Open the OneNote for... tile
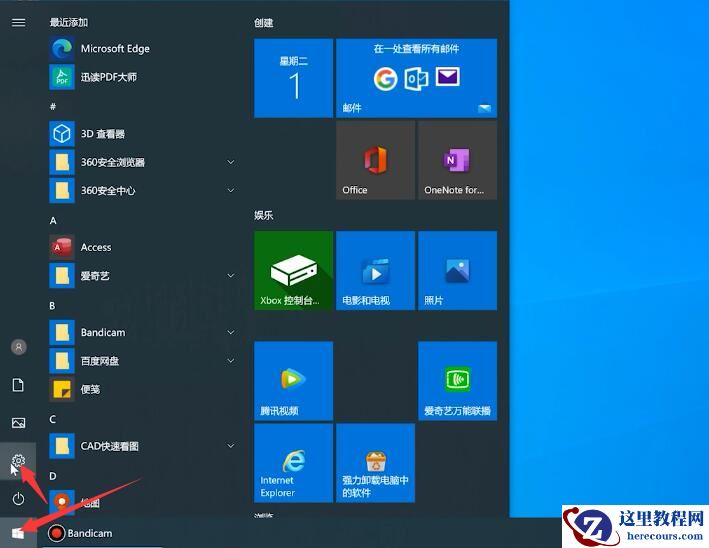This screenshot has width=709, height=548. click(458, 160)
